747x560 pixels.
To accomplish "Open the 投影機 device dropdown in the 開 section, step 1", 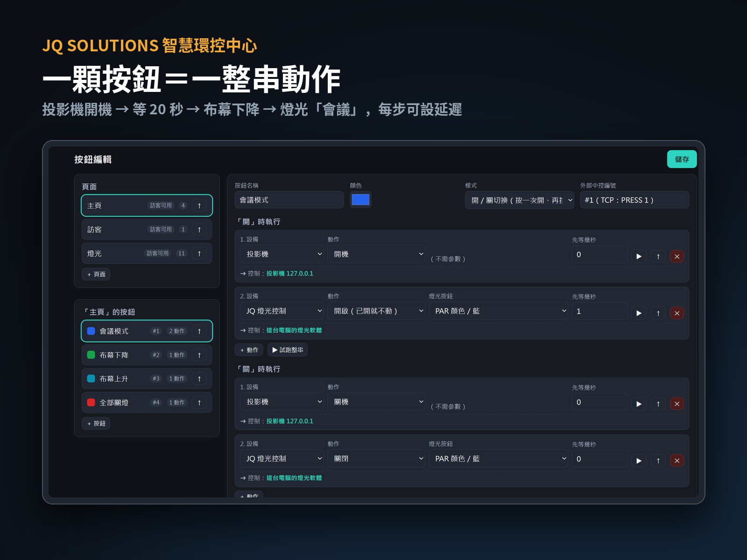I will coord(282,254).
